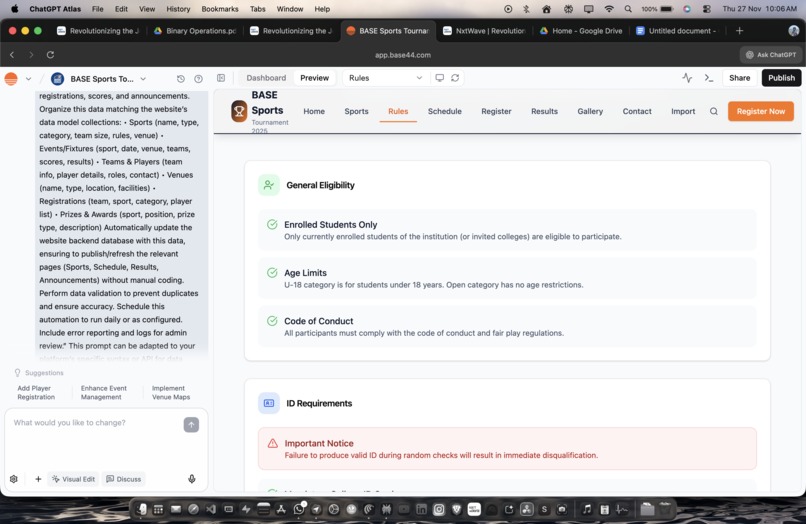Open macOS Control Center icon
Screen dimensions: 806x524
pos(707,9)
